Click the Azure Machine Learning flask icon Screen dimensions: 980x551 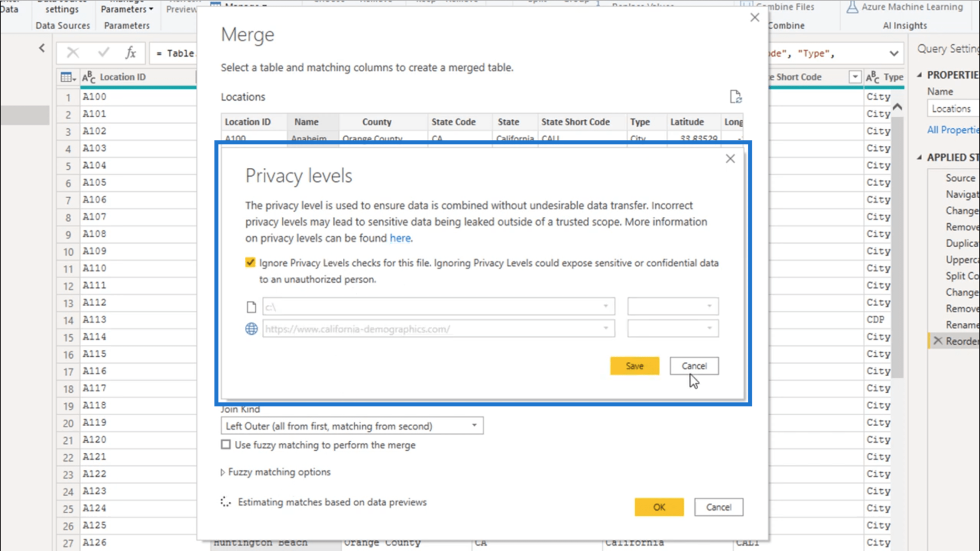pos(852,7)
